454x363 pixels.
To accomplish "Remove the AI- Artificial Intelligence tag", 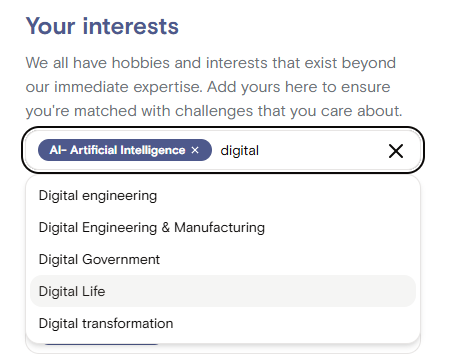I will click(x=195, y=150).
